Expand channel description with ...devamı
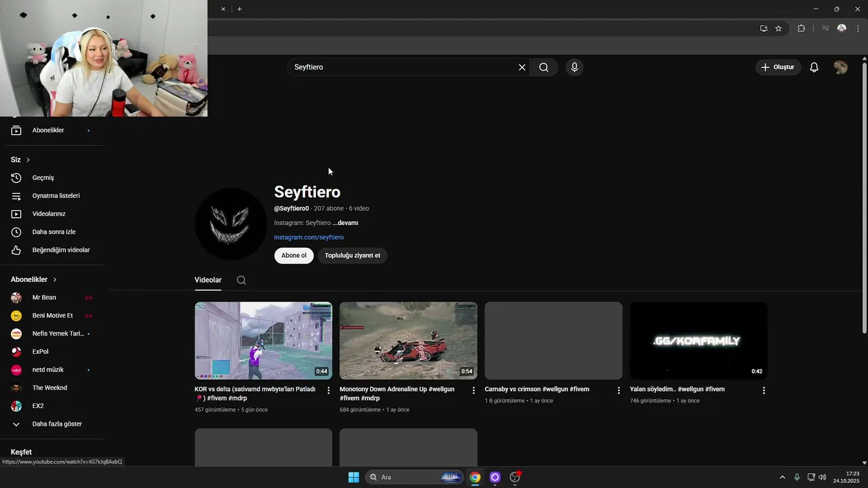 (345, 223)
